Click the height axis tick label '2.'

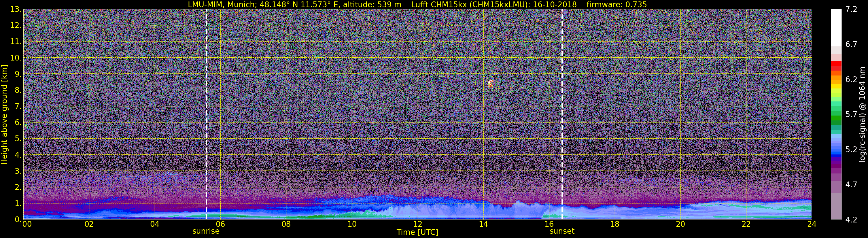click(18, 188)
